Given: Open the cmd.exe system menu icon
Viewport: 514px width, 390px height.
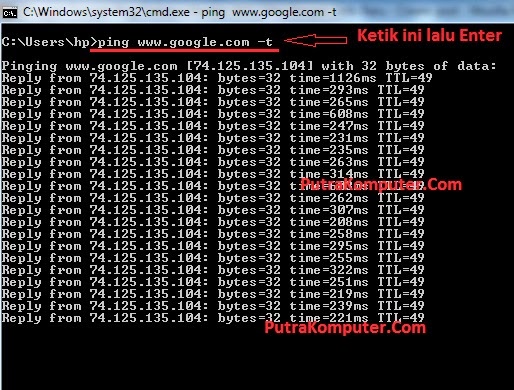Looking at the screenshot, I should [x=10, y=13].
